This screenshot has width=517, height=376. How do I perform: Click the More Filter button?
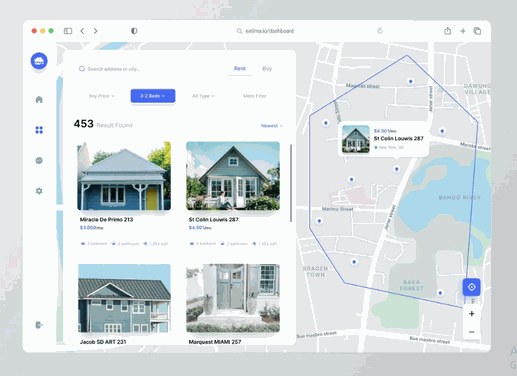click(255, 96)
